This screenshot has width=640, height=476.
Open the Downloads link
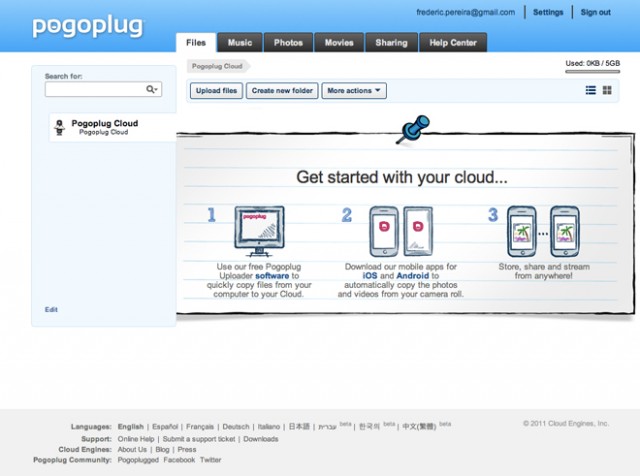point(261,439)
